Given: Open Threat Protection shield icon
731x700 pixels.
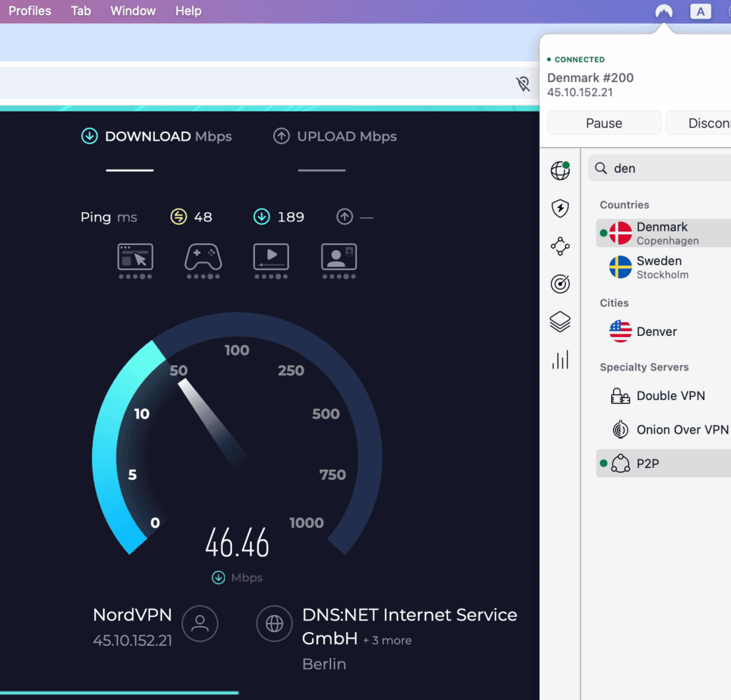Looking at the screenshot, I should point(560,209).
